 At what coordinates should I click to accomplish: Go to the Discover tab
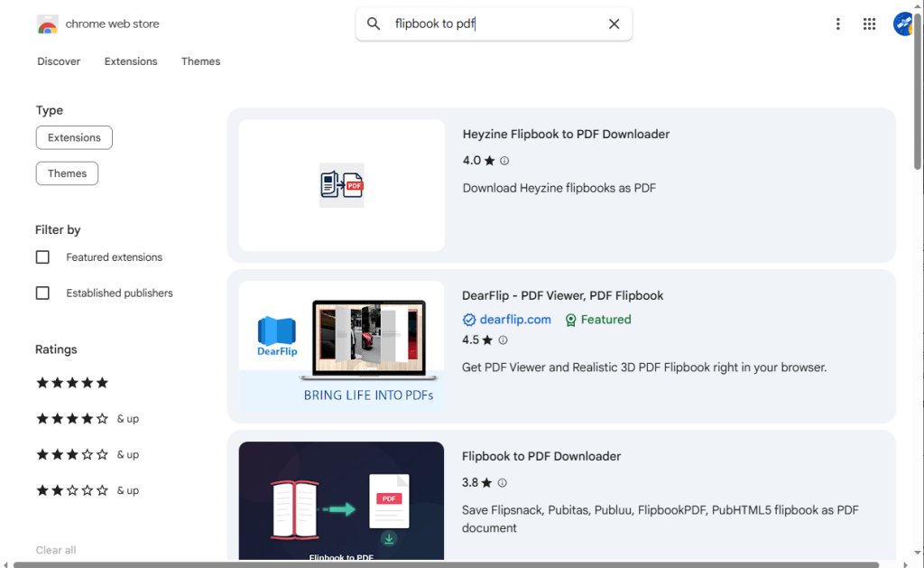click(59, 61)
